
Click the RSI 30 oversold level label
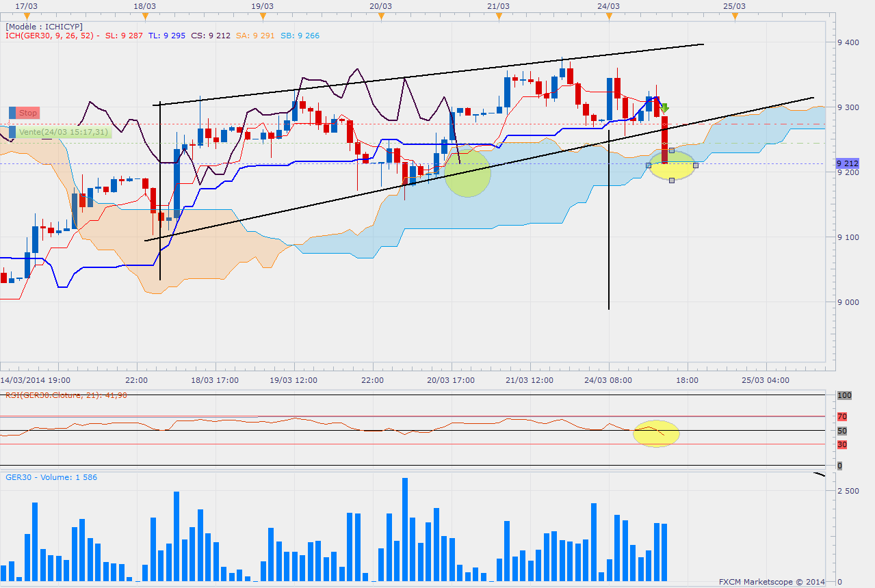coord(842,444)
